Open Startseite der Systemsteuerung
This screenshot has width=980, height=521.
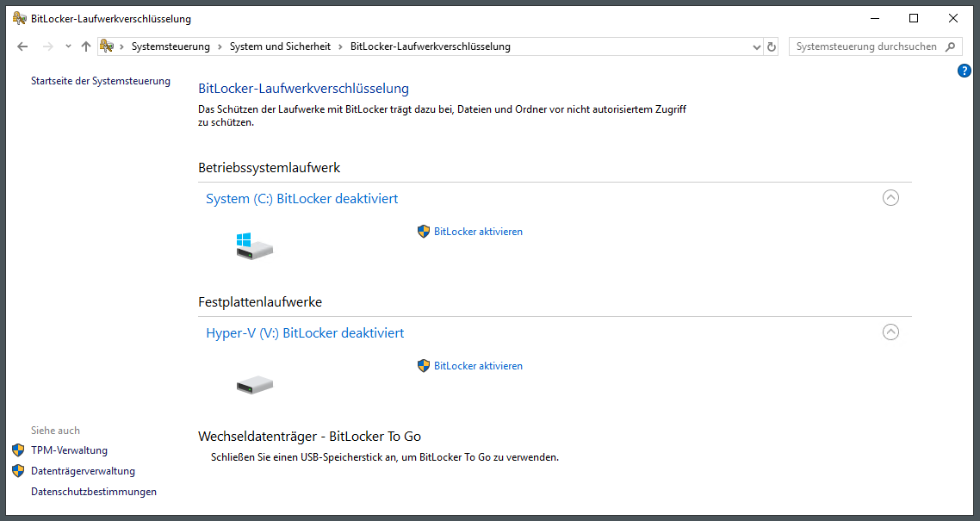click(101, 81)
